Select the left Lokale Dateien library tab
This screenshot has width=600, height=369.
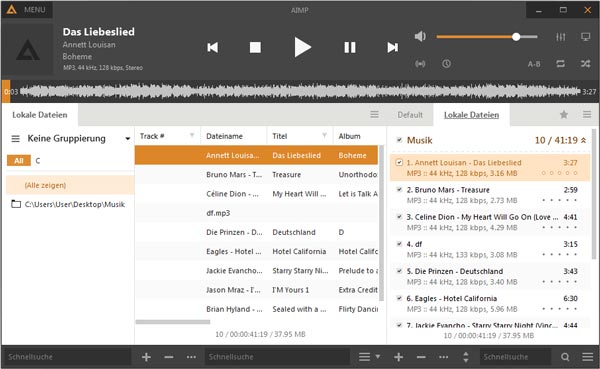(40, 115)
